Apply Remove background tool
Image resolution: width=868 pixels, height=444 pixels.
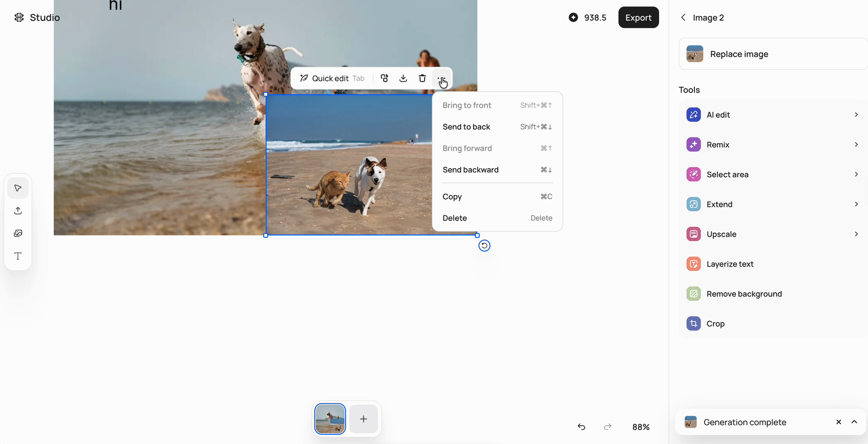[773, 294]
